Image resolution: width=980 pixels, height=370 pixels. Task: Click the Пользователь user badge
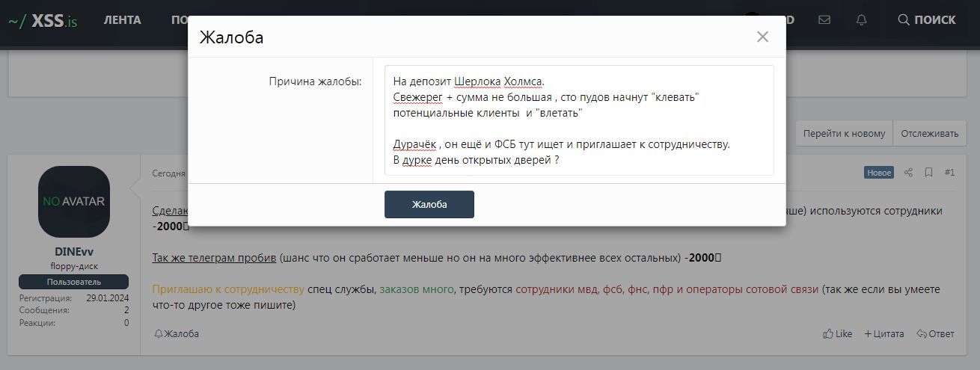tap(74, 282)
